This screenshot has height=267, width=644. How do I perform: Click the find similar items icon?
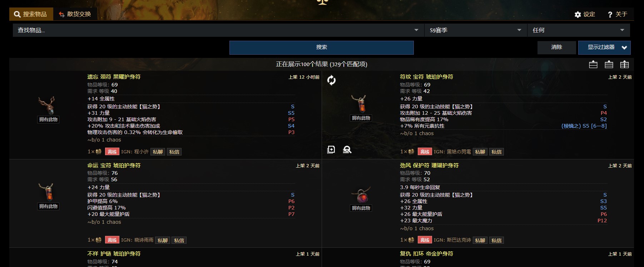click(x=347, y=150)
